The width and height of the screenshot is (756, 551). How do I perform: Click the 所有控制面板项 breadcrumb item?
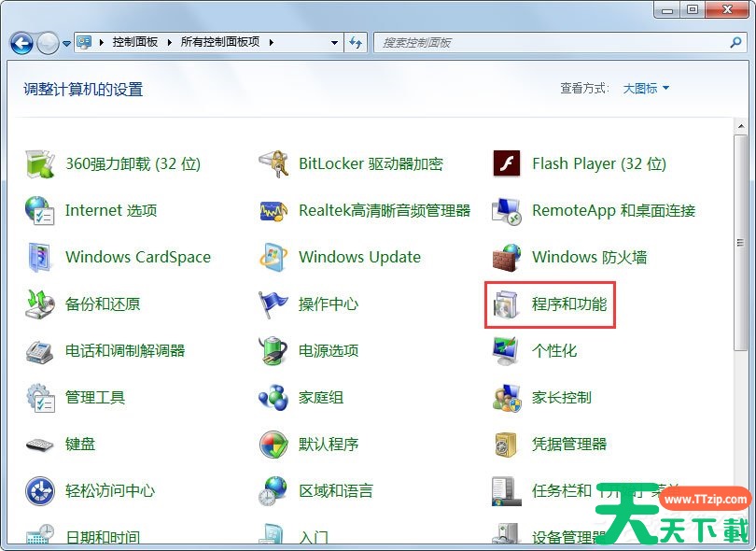[x=220, y=43]
